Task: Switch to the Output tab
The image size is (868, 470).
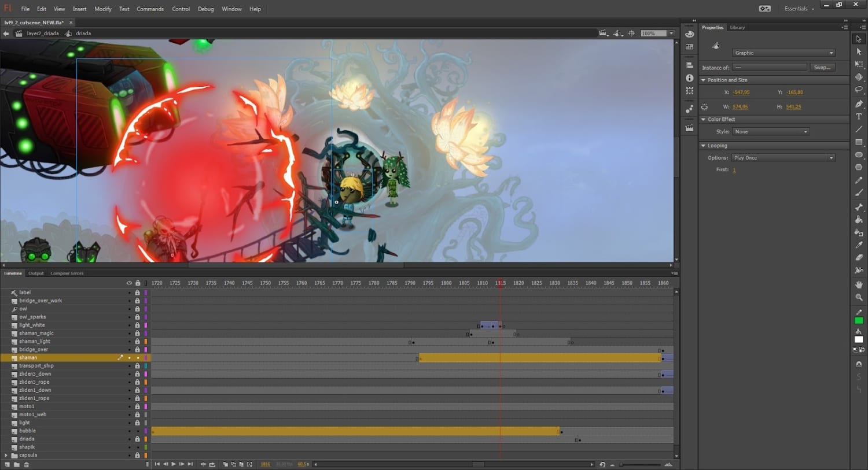Action: point(36,273)
